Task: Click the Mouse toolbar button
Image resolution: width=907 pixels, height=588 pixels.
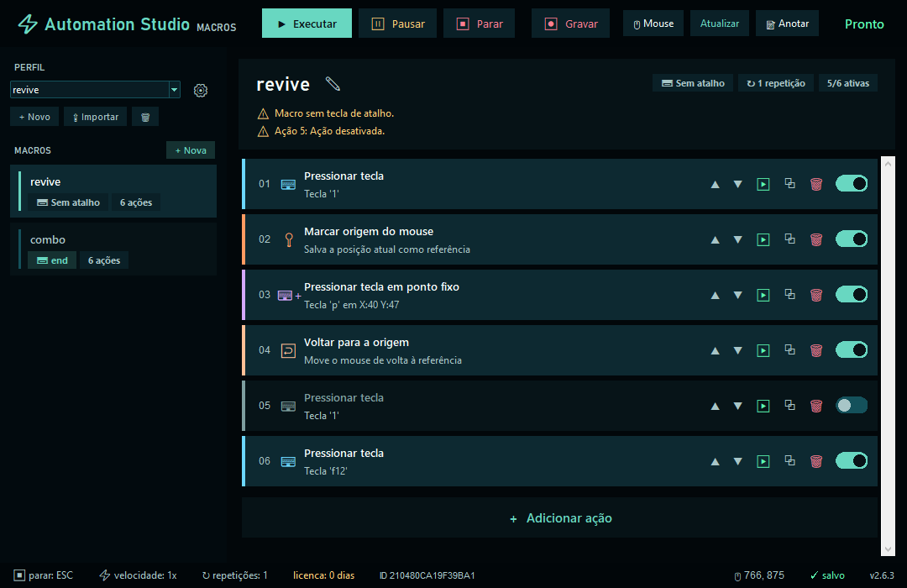Action: (x=653, y=24)
